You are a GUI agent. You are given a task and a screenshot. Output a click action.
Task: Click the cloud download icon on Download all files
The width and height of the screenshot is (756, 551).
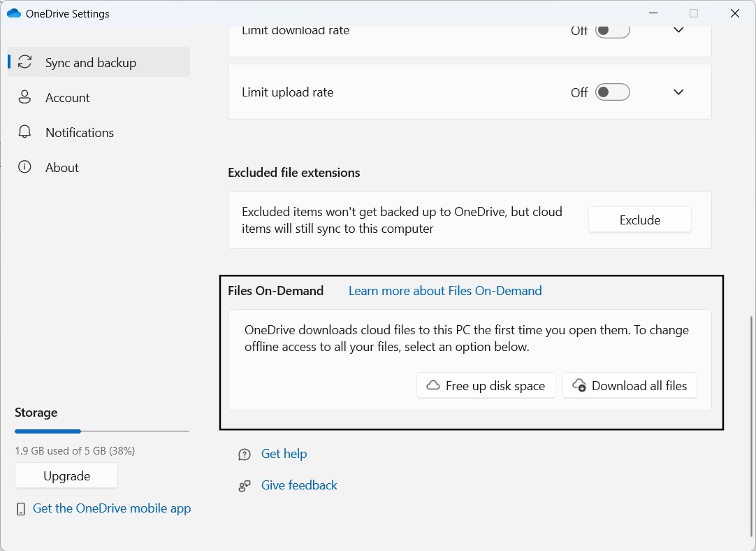(579, 385)
